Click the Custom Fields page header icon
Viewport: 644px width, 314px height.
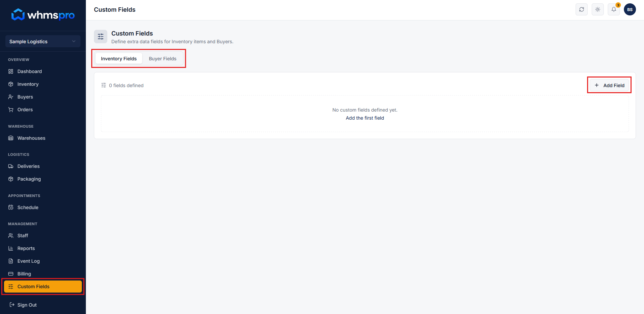tap(101, 37)
